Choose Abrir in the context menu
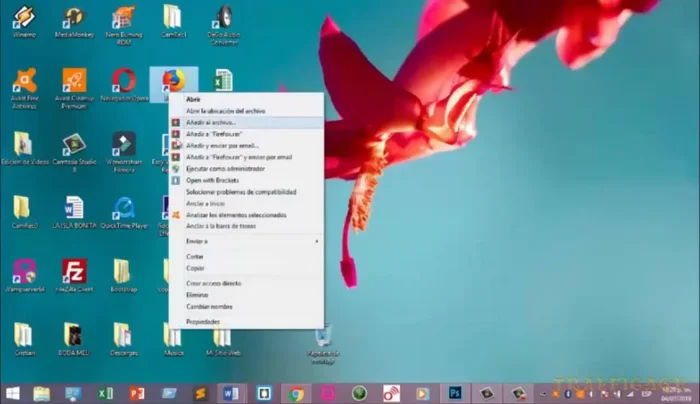This screenshot has height=404, width=700. click(x=246, y=100)
